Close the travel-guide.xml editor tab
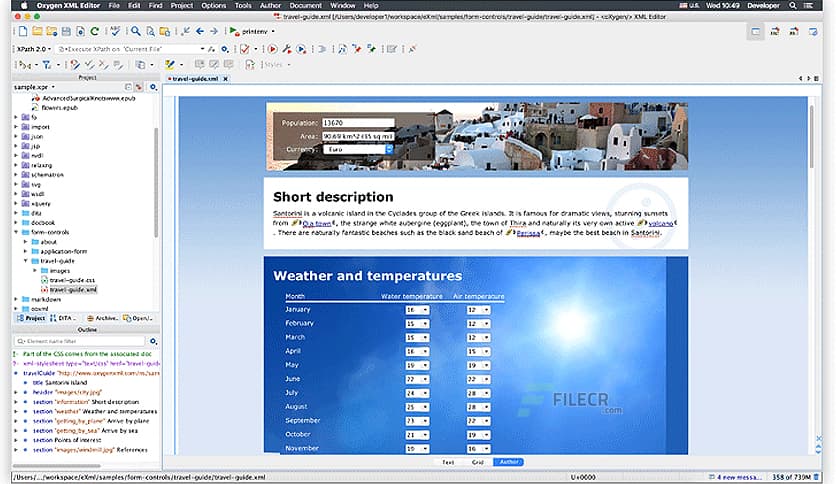This screenshot has height=484, width=836. click(226, 79)
